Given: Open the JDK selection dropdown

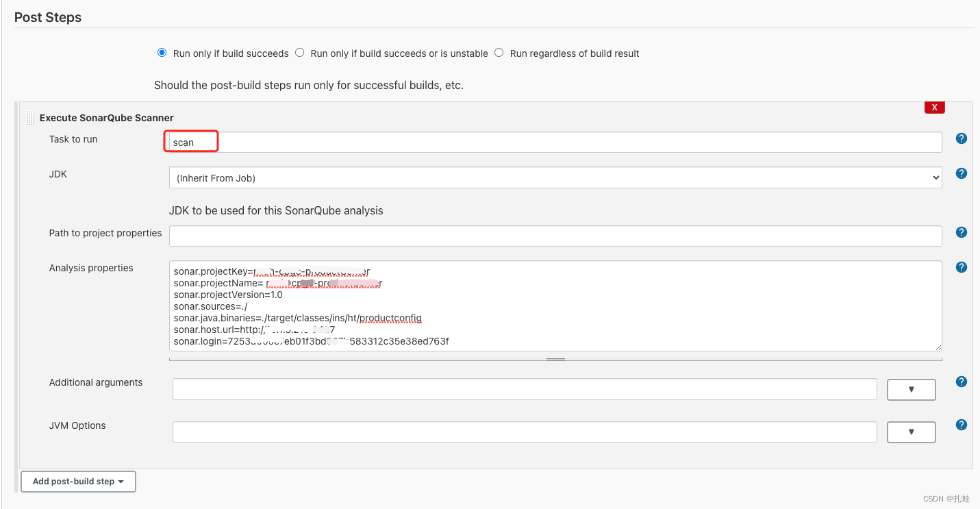Looking at the screenshot, I should pos(555,177).
